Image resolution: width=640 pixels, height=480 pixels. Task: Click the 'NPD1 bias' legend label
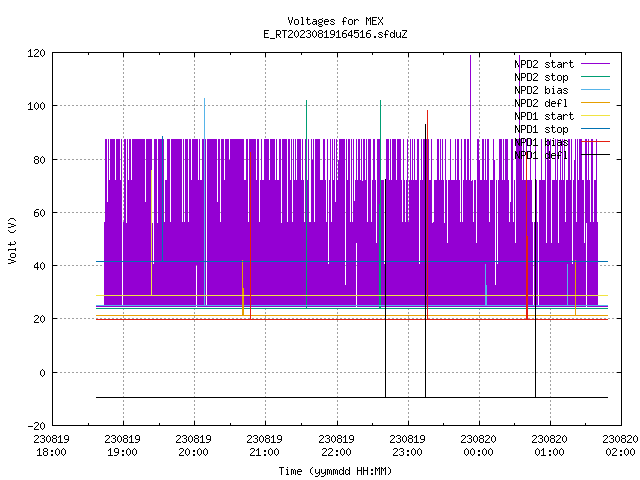[541, 142]
